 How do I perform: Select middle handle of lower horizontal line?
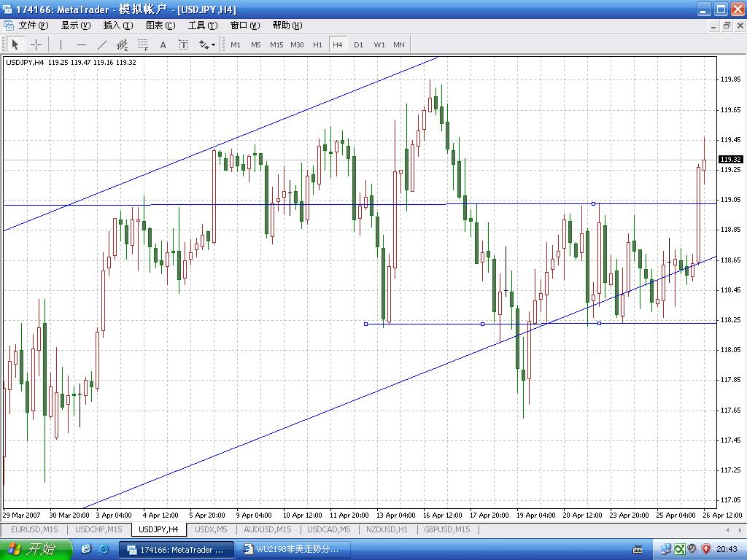coord(482,324)
